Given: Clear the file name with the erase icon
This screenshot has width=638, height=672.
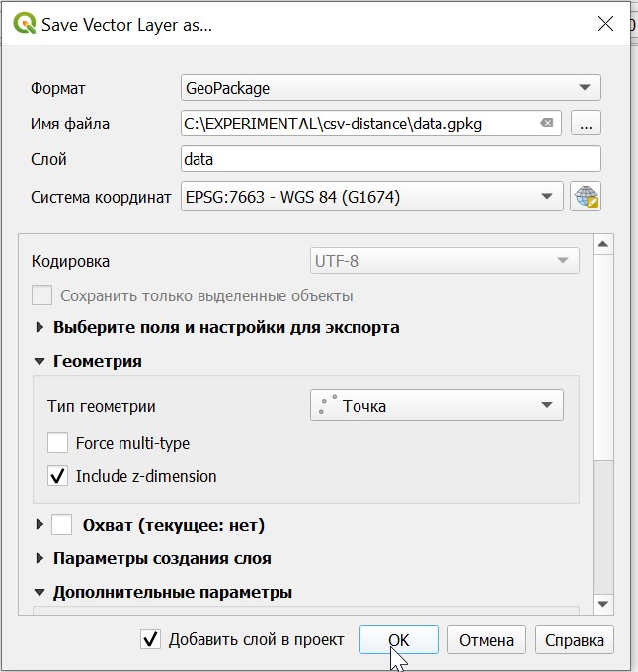Looking at the screenshot, I should pos(547,124).
